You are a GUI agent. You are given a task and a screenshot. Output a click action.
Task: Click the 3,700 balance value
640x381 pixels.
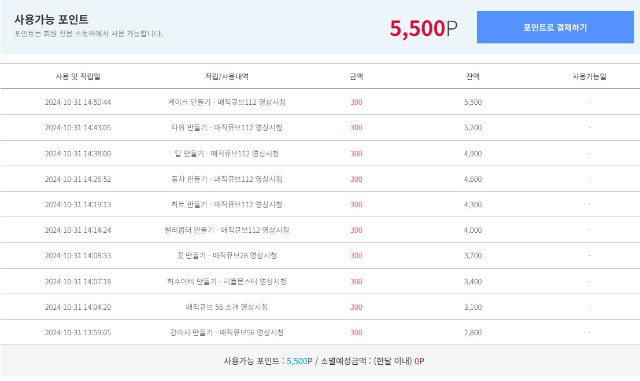pos(473,255)
